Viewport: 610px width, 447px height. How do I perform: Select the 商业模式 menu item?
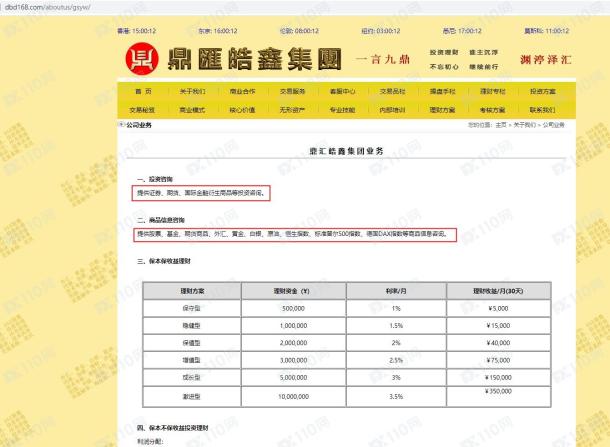192,110
